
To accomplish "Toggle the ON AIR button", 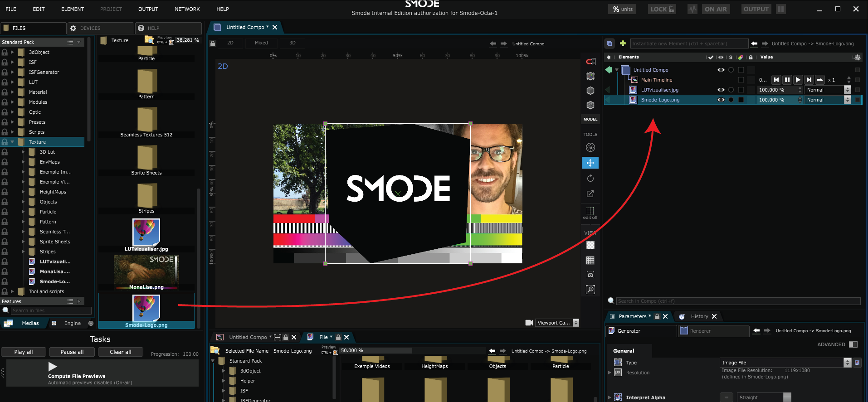I will 716,9.
